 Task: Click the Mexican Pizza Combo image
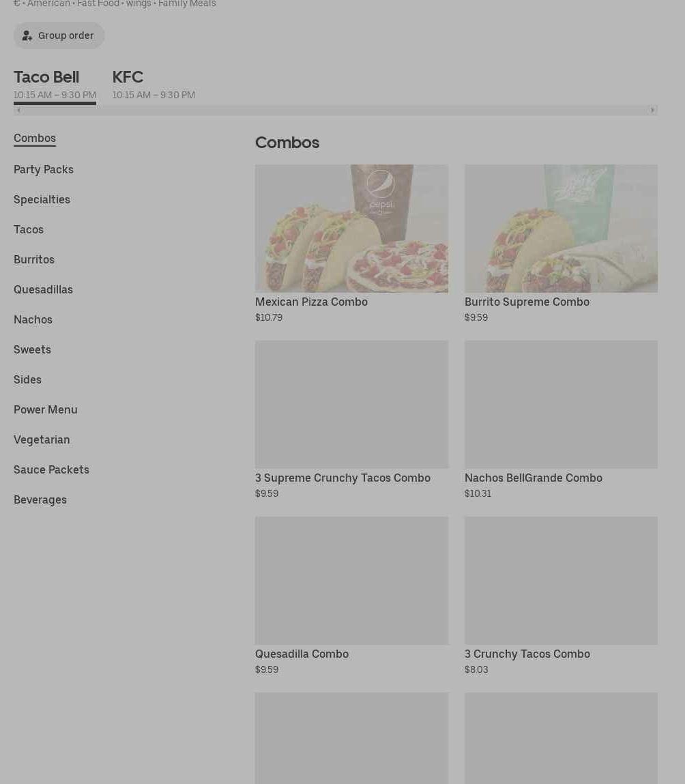(x=351, y=228)
